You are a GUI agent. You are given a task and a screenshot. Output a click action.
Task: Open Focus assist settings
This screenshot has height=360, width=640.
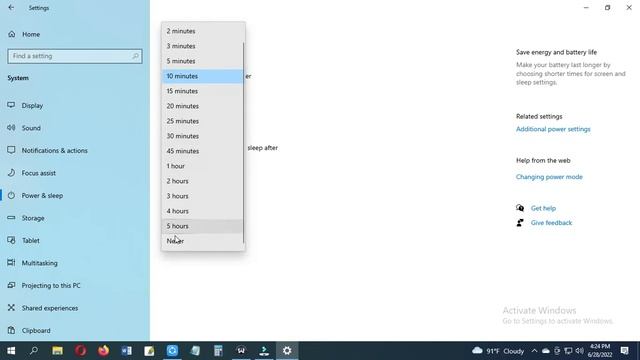38,173
